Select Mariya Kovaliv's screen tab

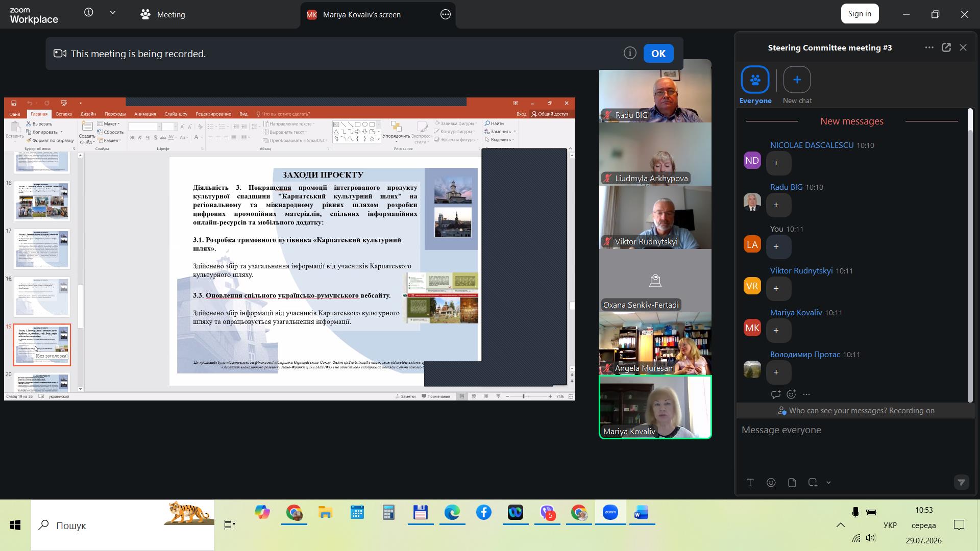tap(362, 15)
